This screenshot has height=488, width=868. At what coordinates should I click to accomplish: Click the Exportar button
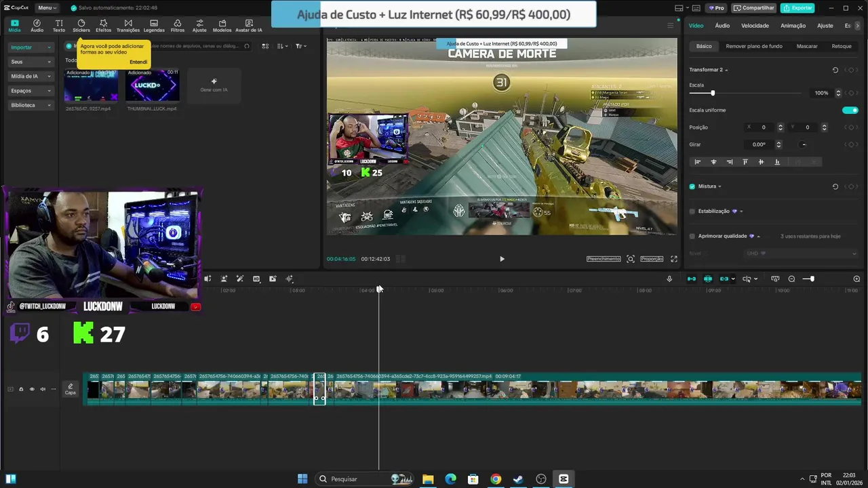click(x=797, y=7)
